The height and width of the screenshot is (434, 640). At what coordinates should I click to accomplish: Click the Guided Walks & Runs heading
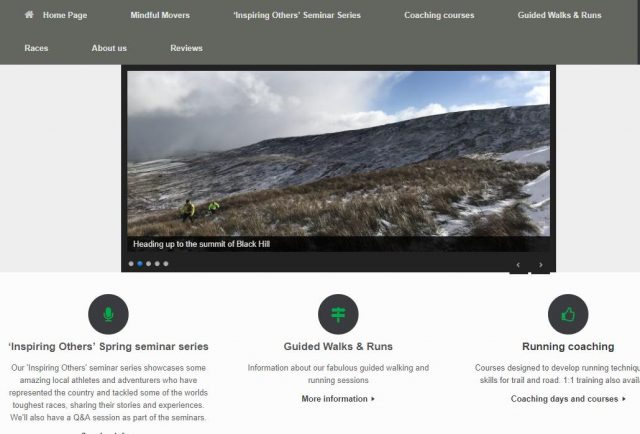point(338,347)
